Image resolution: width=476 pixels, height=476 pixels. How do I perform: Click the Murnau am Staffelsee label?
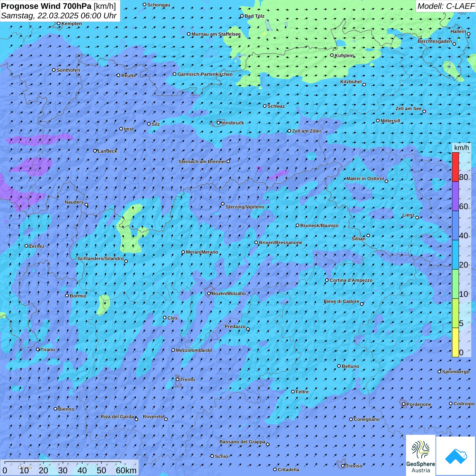click(216, 34)
